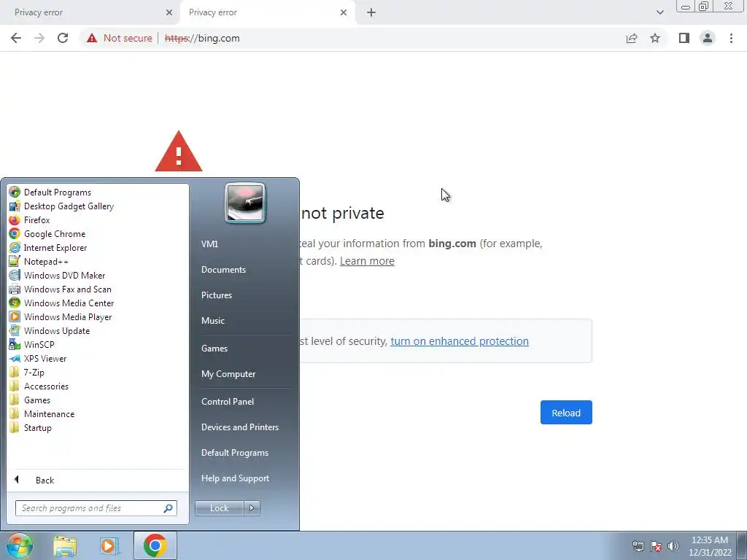The width and height of the screenshot is (747, 560).
Task: Expand the Accessories folder
Action: pos(98,386)
